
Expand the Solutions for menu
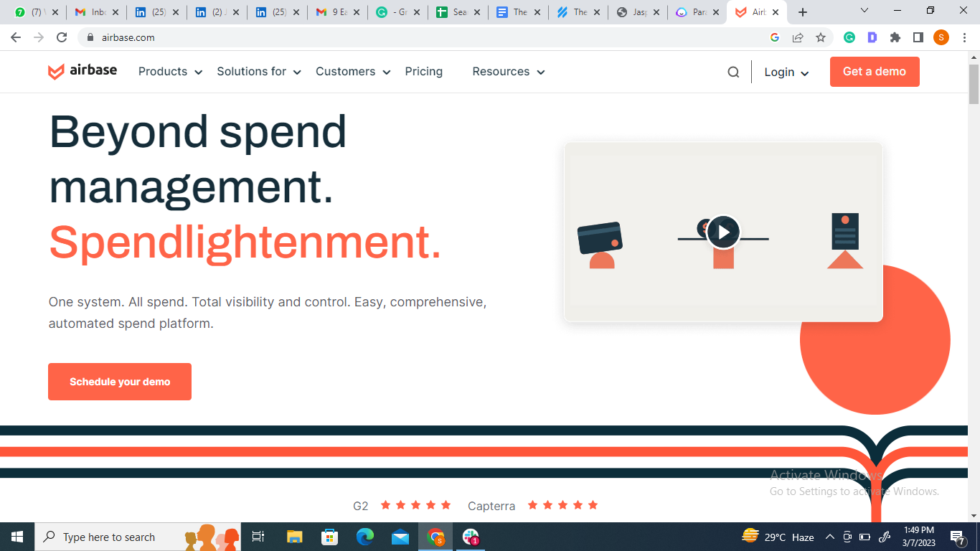[259, 72]
